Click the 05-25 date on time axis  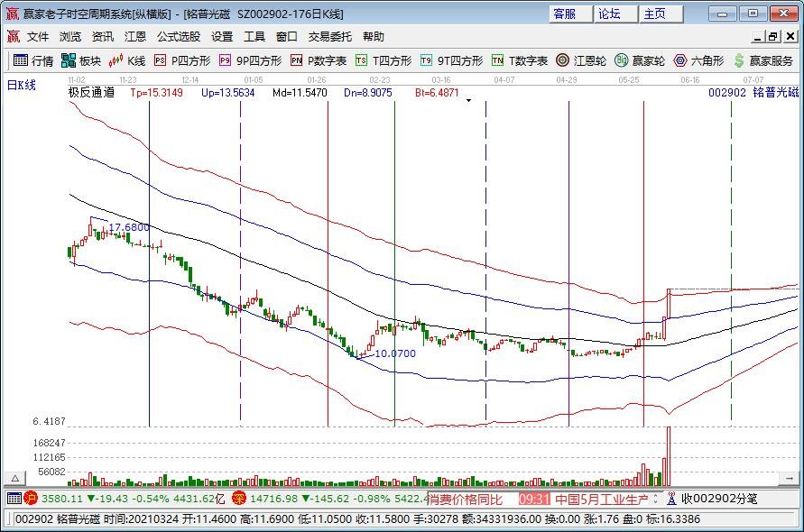(x=629, y=80)
